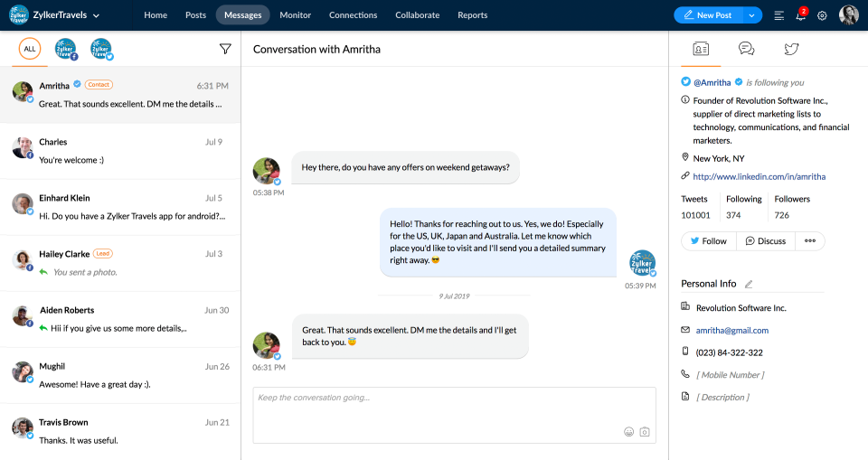Viewport: 868px width, 460px height.
Task: Click the Revolution Software Inc. company field
Action: pos(741,308)
